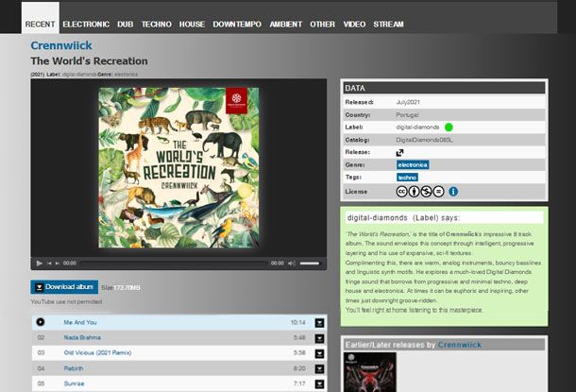Viewport: 576px width, 392px height.
Task: Click the digital-diamonds label link under album title
Action: [x=79, y=75]
